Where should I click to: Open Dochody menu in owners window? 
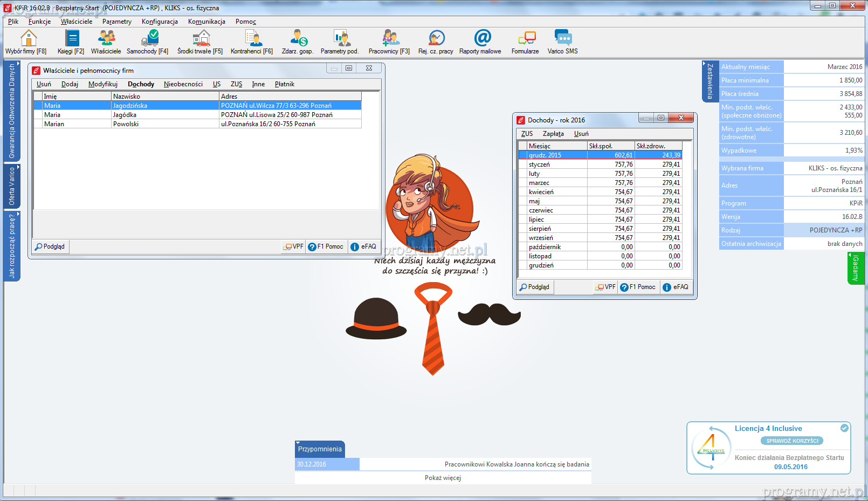click(141, 84)
